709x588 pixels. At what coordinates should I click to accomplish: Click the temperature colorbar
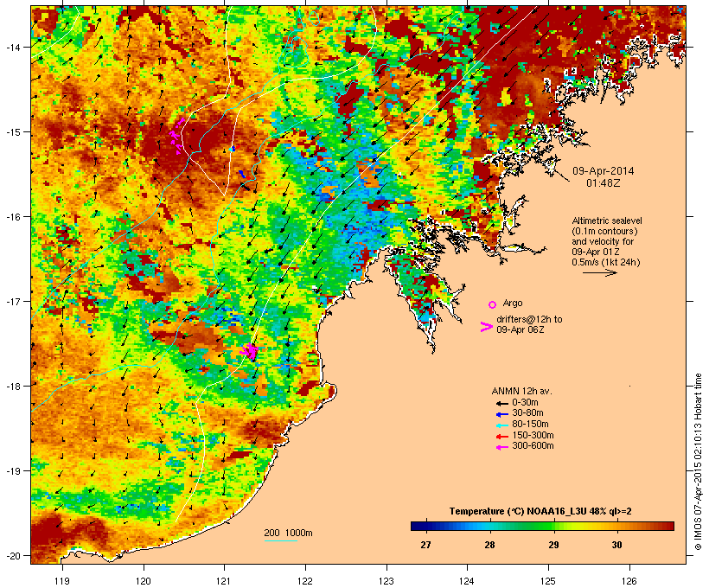[x=542, y=526]
